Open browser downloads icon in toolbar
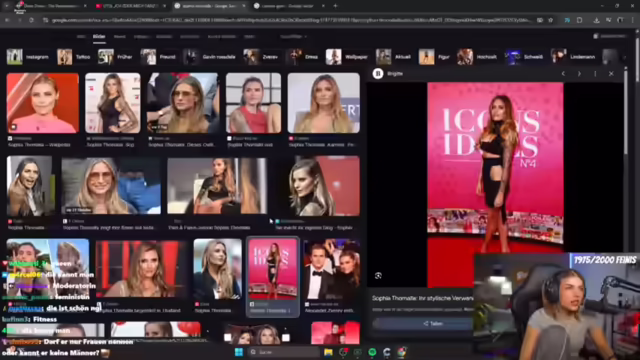The height and width of the screenshot is (360, 640). coord(596,20)
